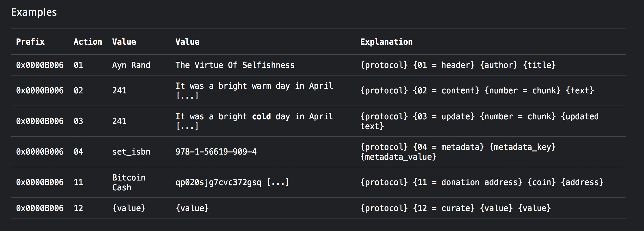Click 241 in the update row 03

coord(119,121)
